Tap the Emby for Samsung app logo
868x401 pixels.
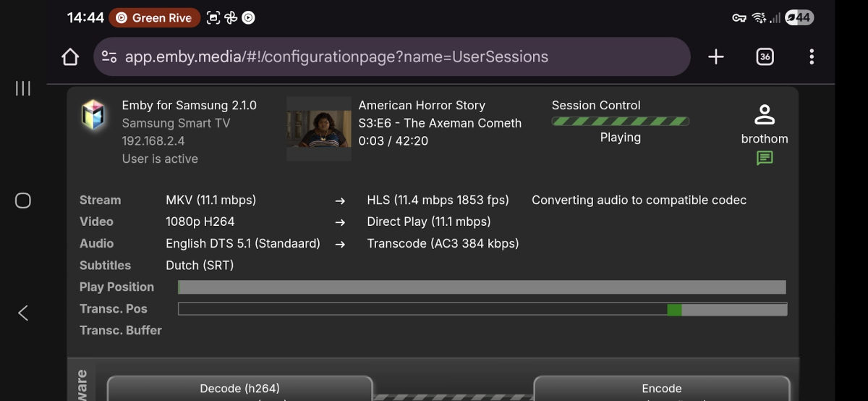93,115
